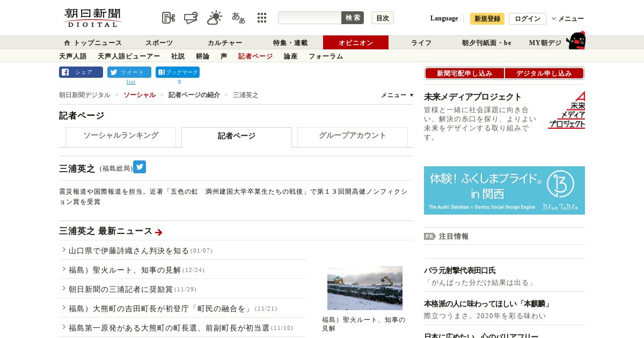The image size is (644, 338).
Task: Open フォーラム submenu item
Action: point(326,56)
